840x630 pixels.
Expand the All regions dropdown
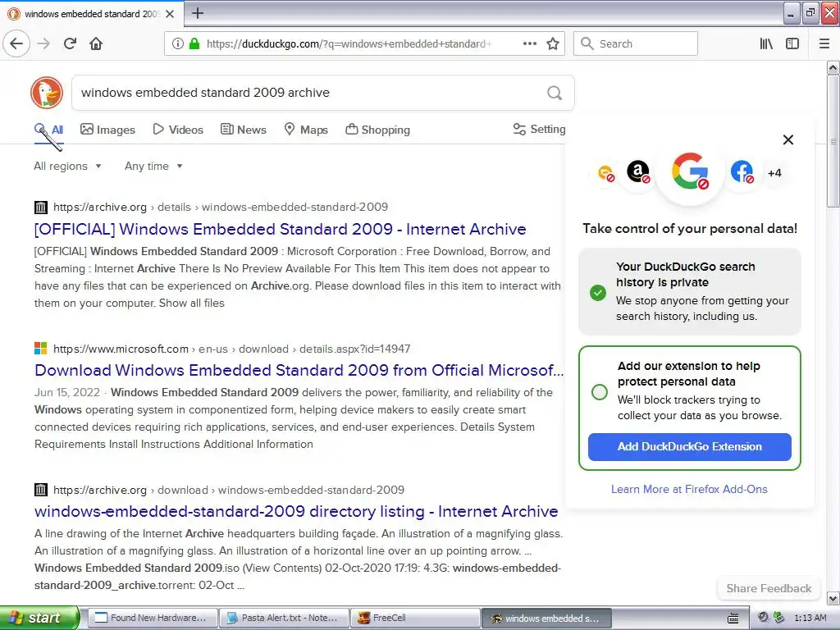click(x=67, y=166)
